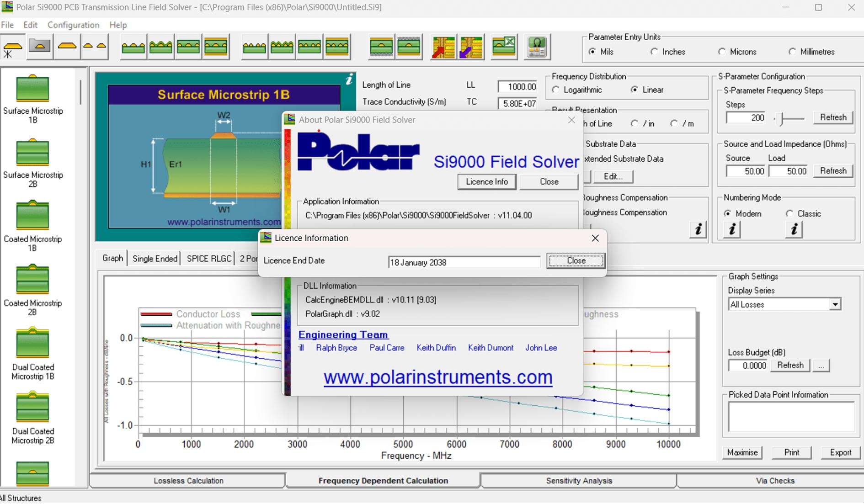Select the Surface Microstrip 2B structure icon

coord(32,153)
